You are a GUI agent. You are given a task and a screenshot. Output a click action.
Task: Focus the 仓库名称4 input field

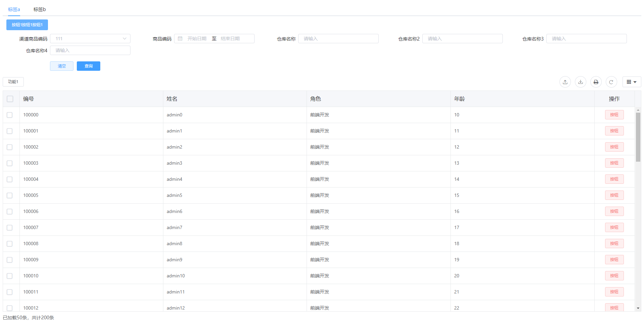[x=90, y=50]
